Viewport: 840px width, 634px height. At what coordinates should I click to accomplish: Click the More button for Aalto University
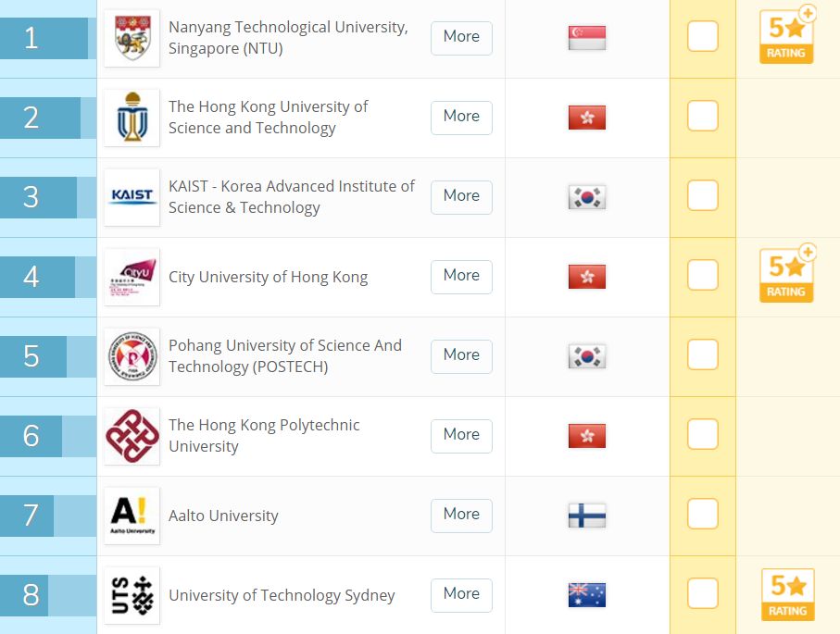(461, 515)
